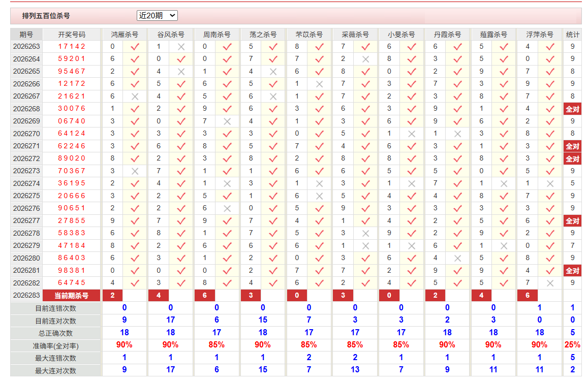
Task: Click the 全对 badge in row 2026268
Action: coord(572,109)
